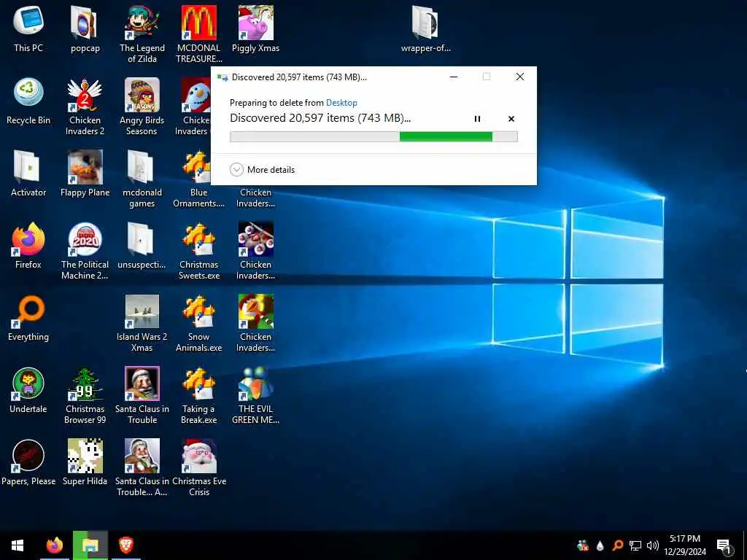747x560 pixels.
Task: Select the Blue Ornaments file icon
Action: pos(198,178)
